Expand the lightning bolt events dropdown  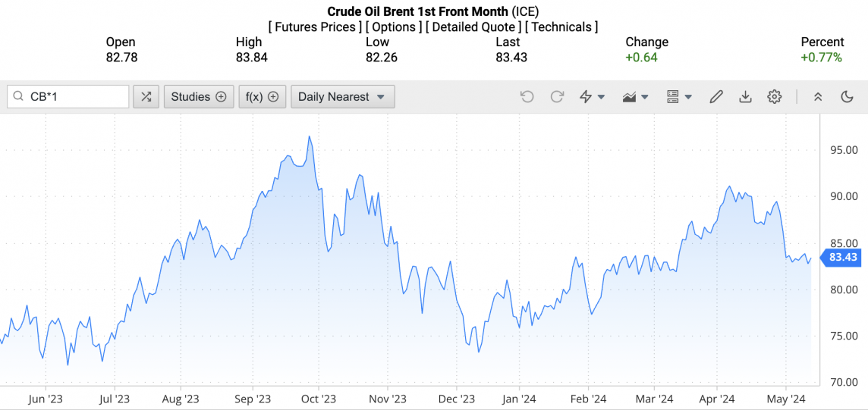[x=592, y=96]
